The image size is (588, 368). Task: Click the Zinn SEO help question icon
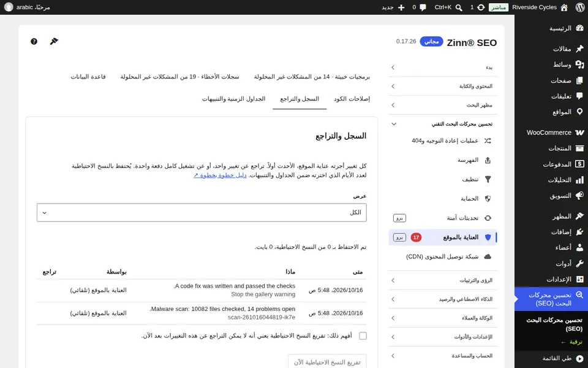pyautogui.click(x=34, y=41)
